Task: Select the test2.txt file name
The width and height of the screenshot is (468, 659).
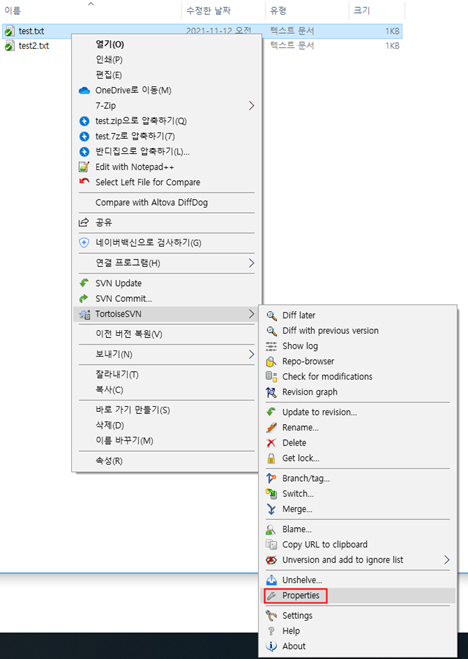Action: (x=34, y=46)
